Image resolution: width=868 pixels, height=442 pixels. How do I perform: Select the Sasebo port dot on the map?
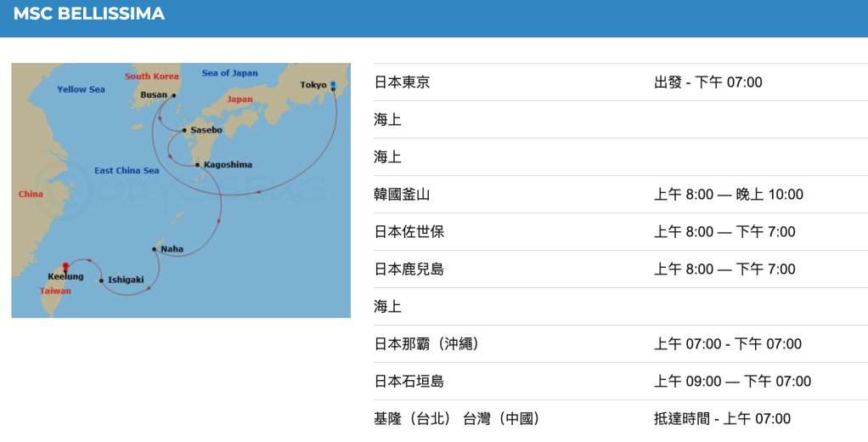click(184, 130)
